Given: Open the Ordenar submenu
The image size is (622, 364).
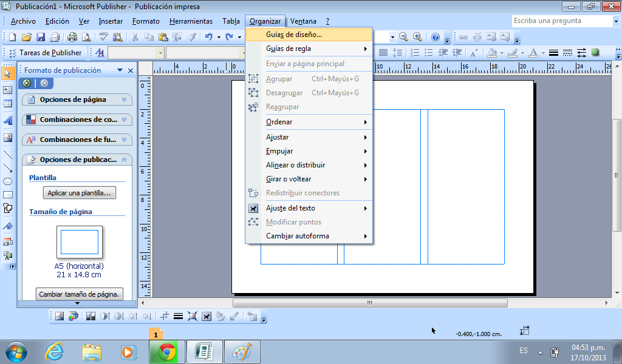Looking at the screenshot, I should pos(309,122).
